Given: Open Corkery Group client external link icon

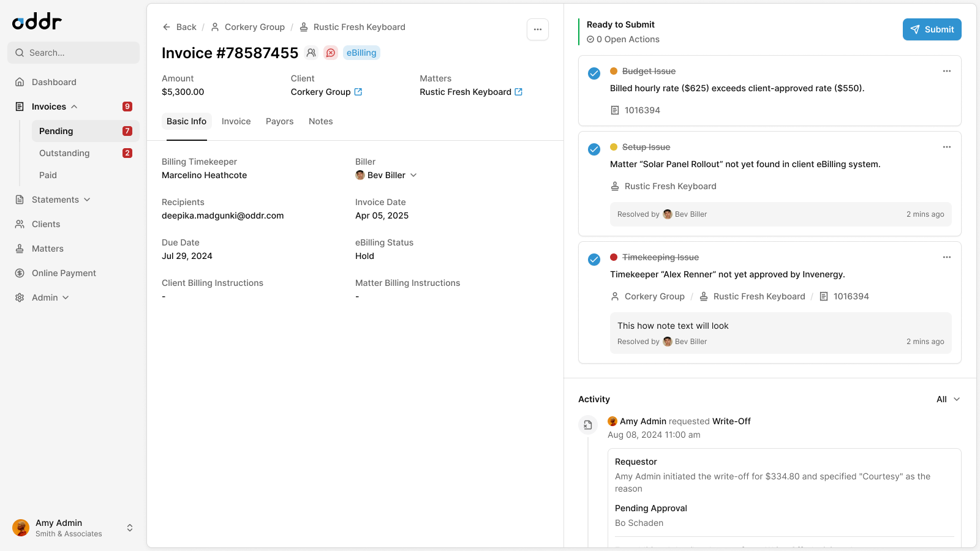Looking at the screenshot, I should pos(358,92).
